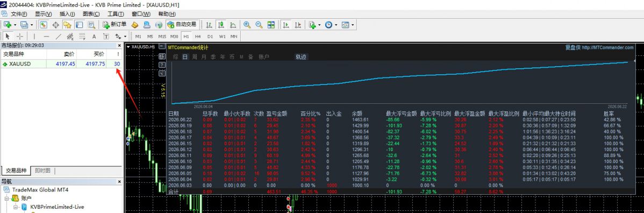Toggle the Navigator star folder icon
Viewport: 644px width, 213px height.
pos(67,25)
